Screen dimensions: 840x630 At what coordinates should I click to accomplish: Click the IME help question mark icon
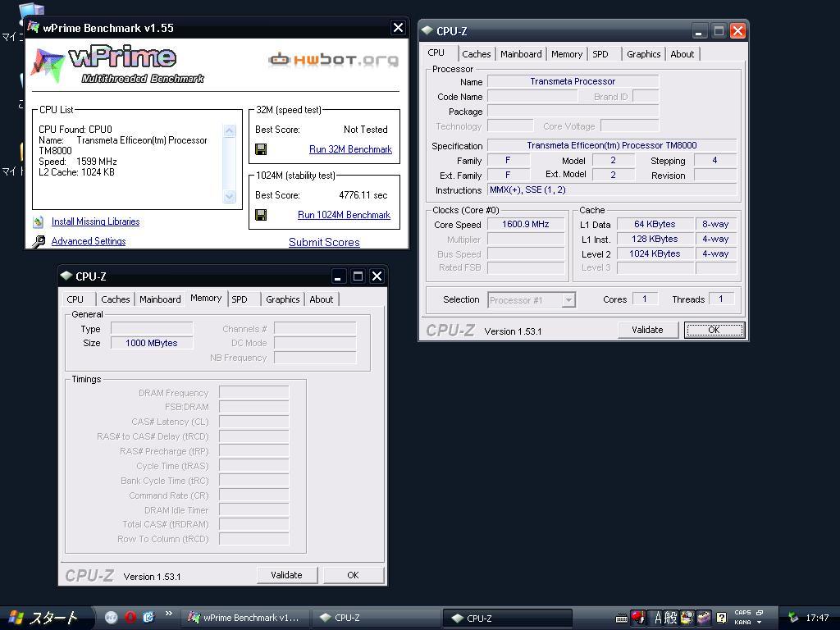722,618
